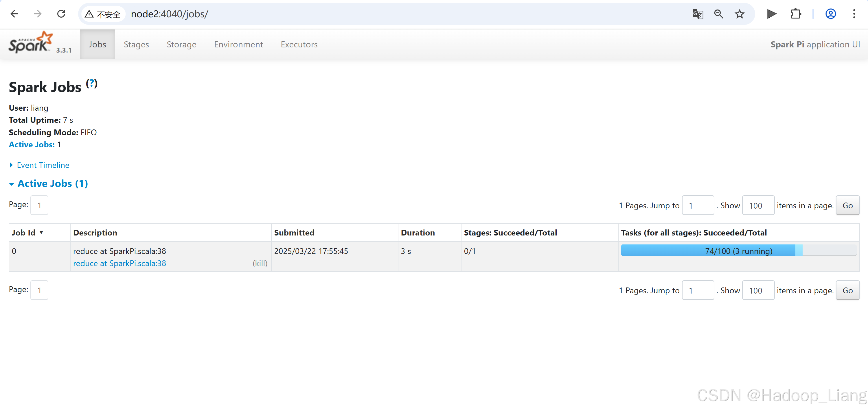Click the Google Translate icon in address bar
This screenshot has width=868, height=410.
(698, 14)
